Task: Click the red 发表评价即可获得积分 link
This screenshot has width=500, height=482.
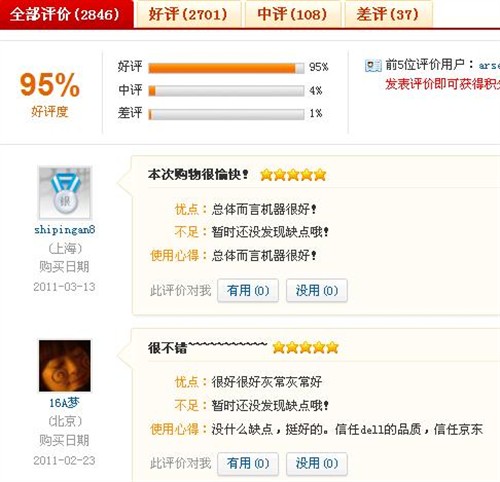Action: (x=443, y=84)
